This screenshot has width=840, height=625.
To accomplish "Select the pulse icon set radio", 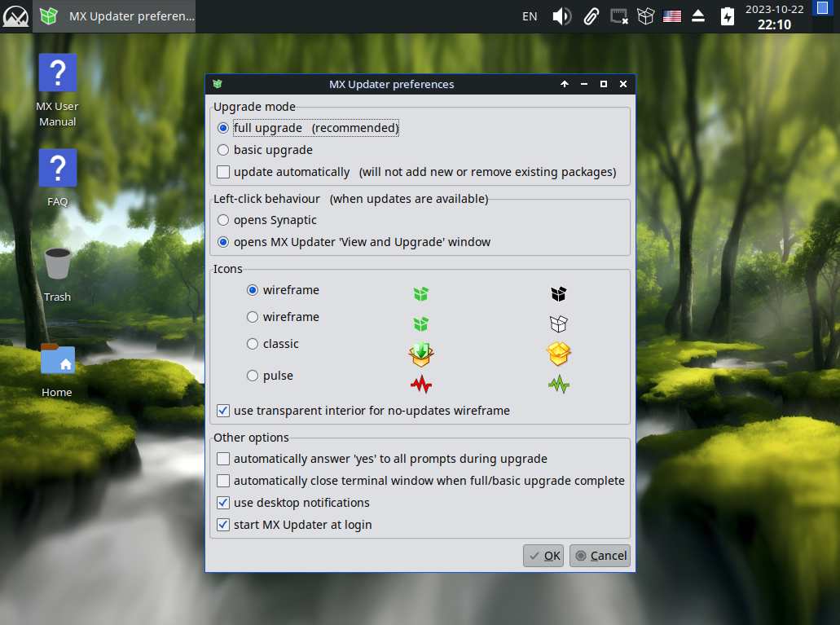I will tap(270, 376).
